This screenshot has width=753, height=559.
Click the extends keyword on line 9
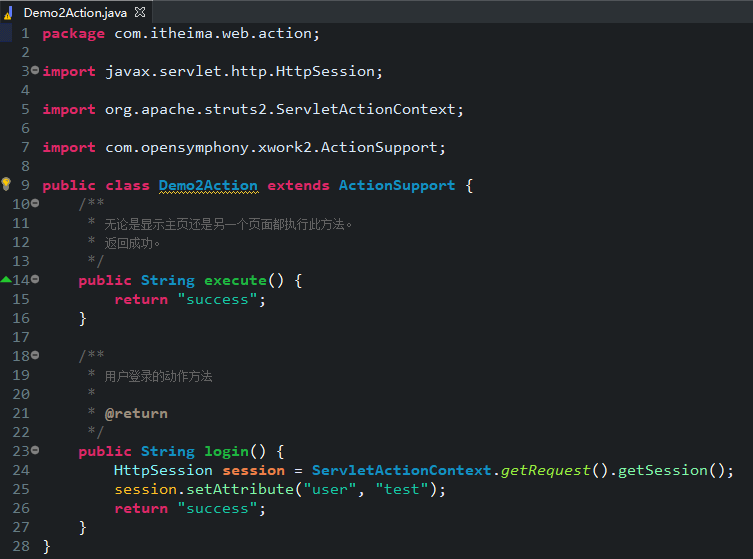298,185
